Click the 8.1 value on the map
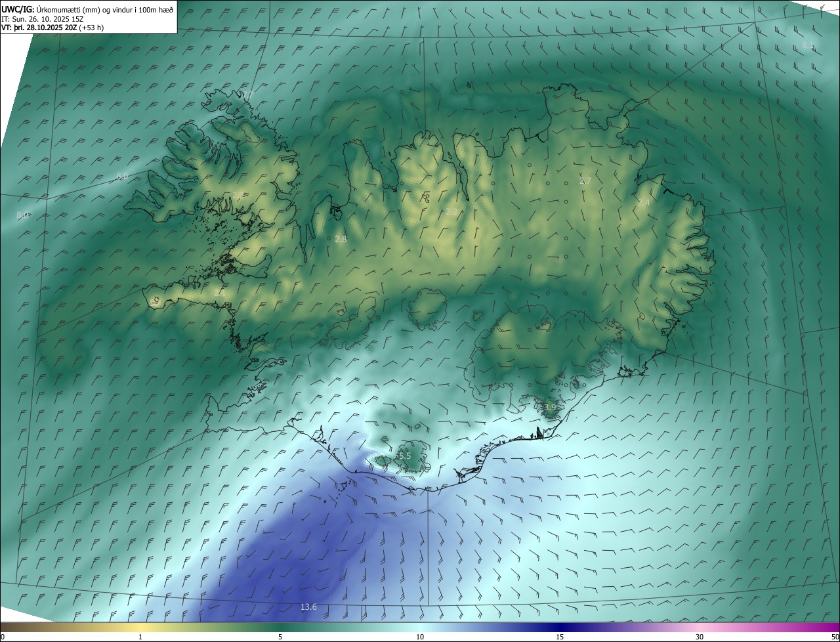Image resolution: width=840 pixels, height=642 pixels. [x=808, y=45]
